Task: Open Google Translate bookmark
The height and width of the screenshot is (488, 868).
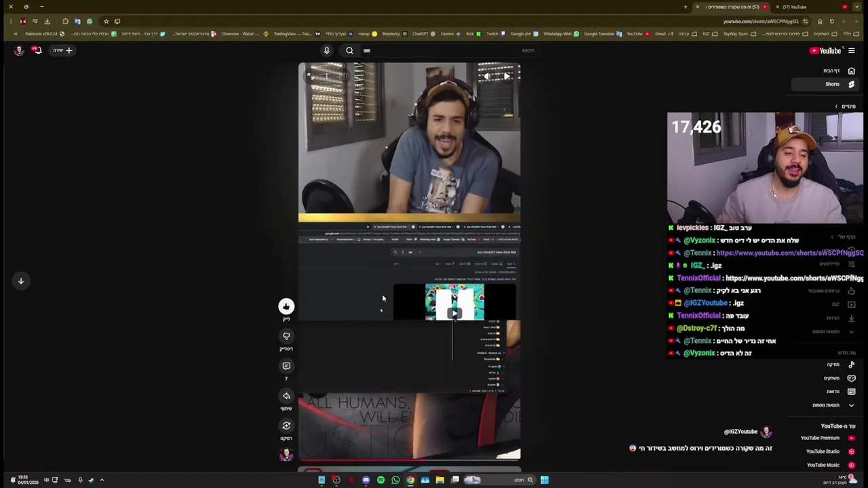Action: [601, 33]
